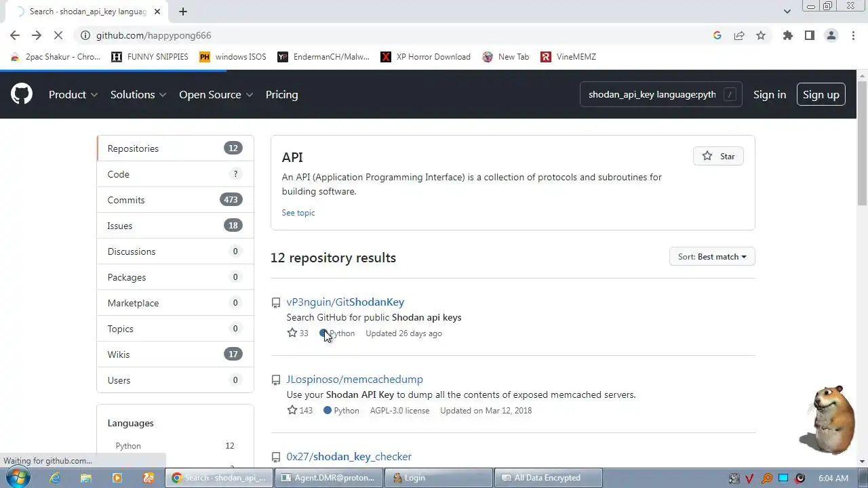
Task: Click the Sign up button
Action: click(x=821, y=94)
